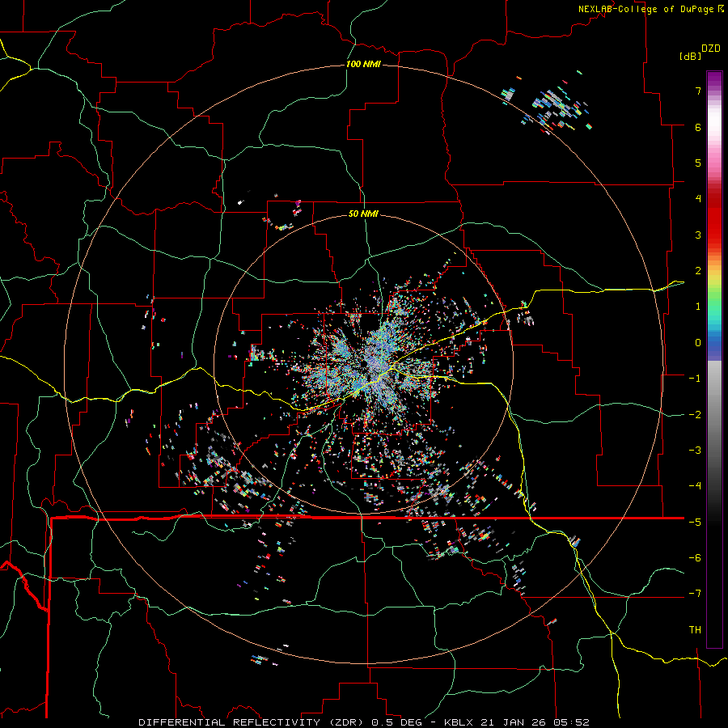Viewport: 728px width, 728px height.
Task: Click the 1 value on the color scale
Action: [x=698, y=307]
